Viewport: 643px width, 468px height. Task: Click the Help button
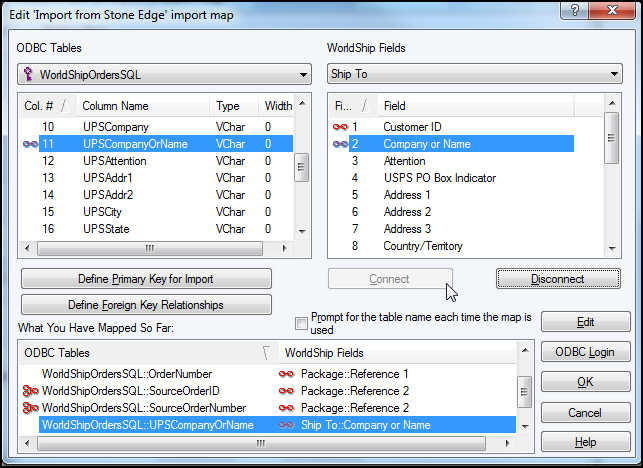click(x=585, y=442)
